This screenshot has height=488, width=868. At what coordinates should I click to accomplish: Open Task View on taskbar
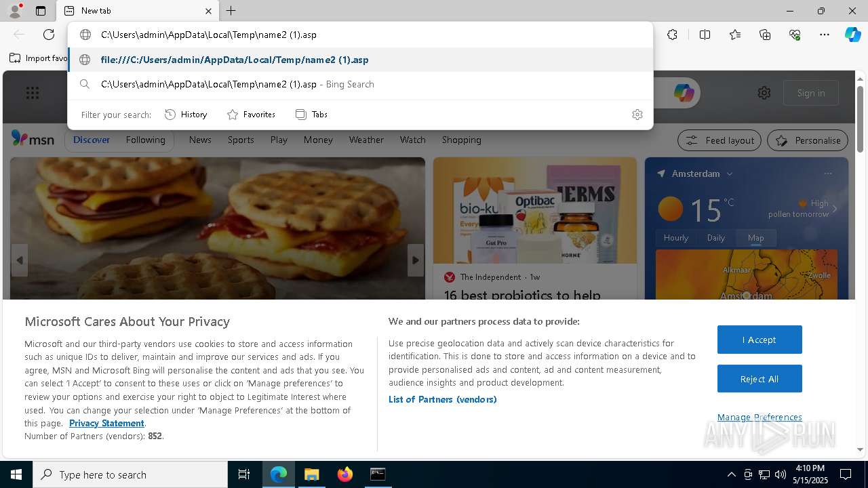pos(244,474)
